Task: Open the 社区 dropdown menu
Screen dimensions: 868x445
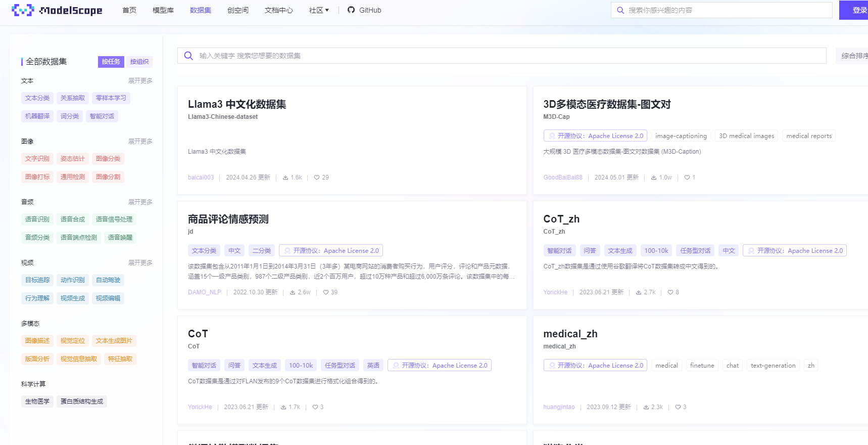Action: click(x=319, y=10)
